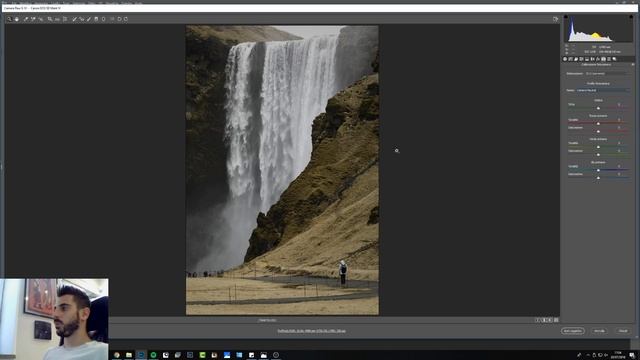Viewport: 640px width, 360px height.
Task: Select the Adjustment Brush tool
Action: (x=89, y=19)
